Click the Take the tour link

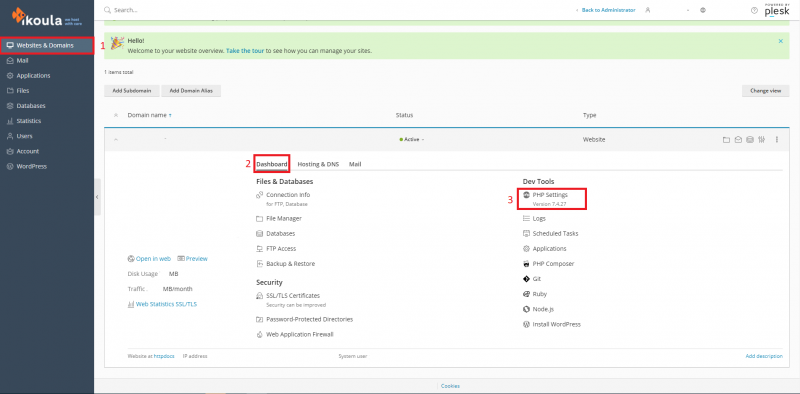pyautogui.click(x=245, y=51)
